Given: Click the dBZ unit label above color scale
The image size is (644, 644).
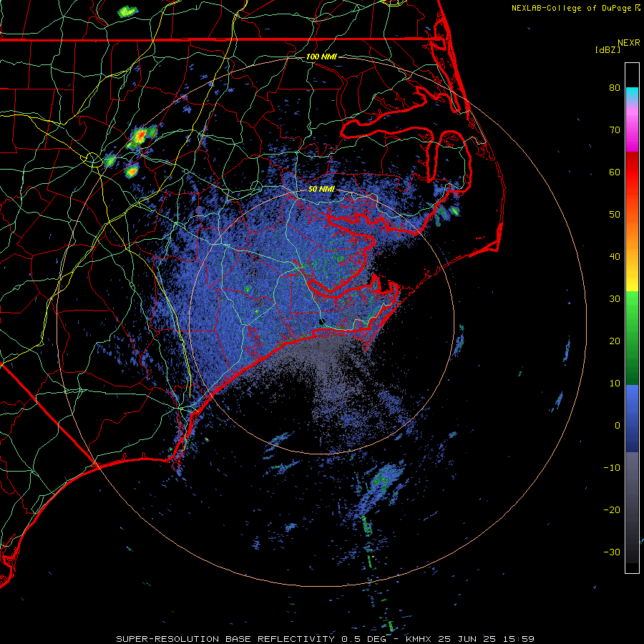Looking at the screenshot, I should pyautogui.click(x=608, y=49).
